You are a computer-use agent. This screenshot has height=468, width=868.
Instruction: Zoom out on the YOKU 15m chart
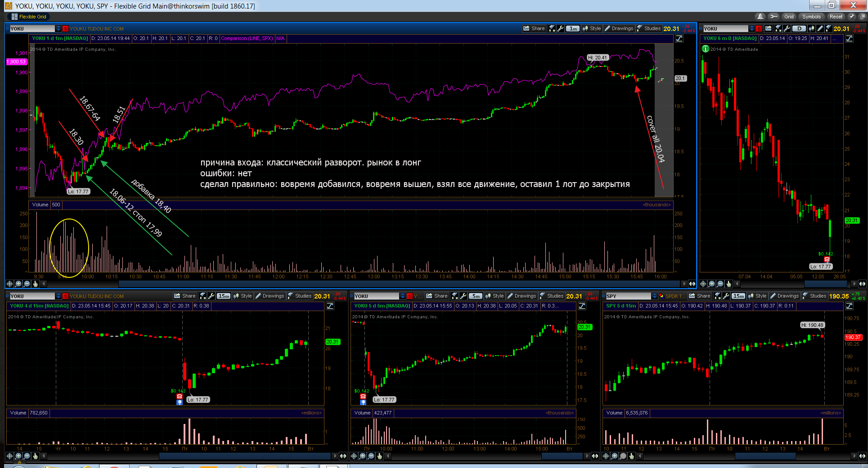[x=27, y=456]
